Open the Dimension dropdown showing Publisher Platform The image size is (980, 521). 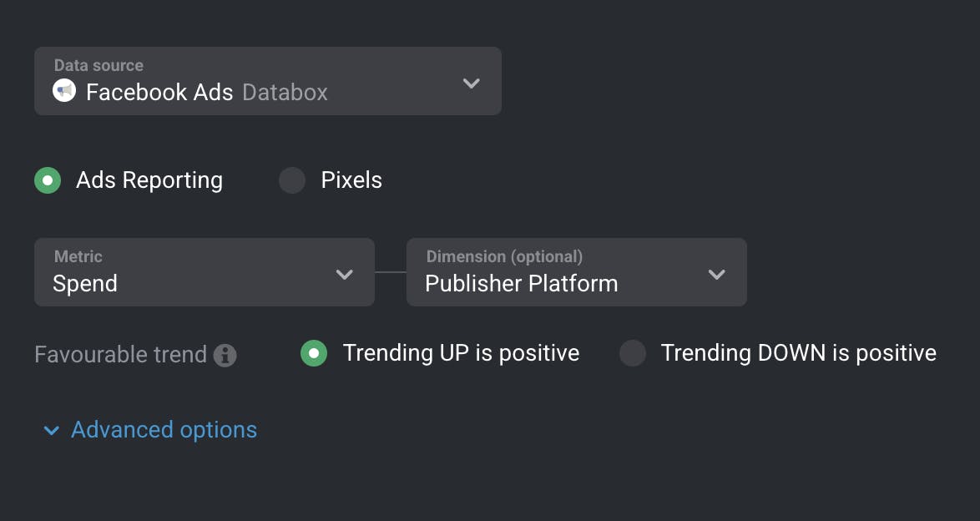[576, 272]
